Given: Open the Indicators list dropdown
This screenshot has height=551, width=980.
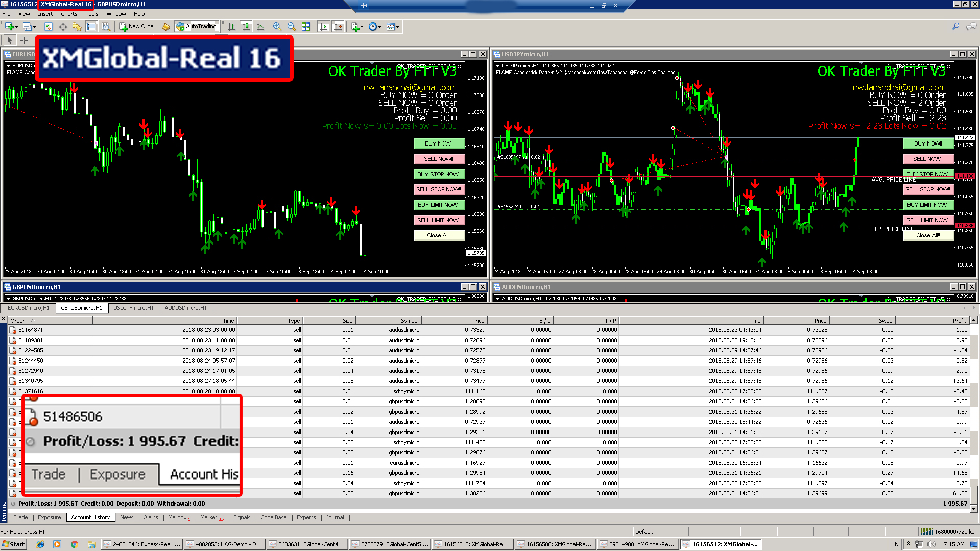Looking at the screenshot, I should coord(357,27).
